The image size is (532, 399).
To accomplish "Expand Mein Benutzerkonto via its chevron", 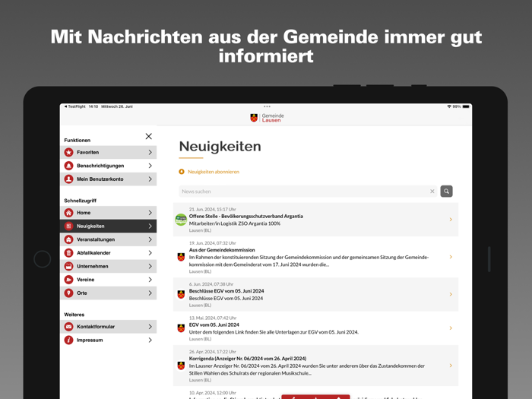I will 150,179.
